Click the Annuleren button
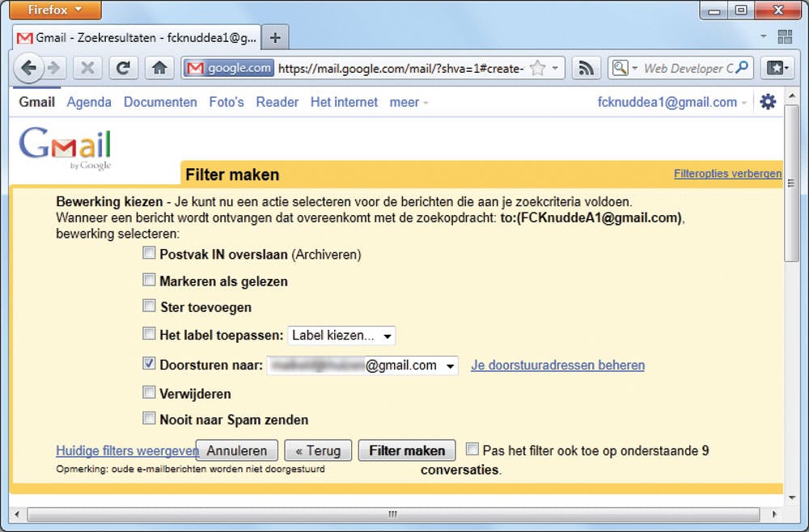Viewport: 809px width, 532px height. 237,450
